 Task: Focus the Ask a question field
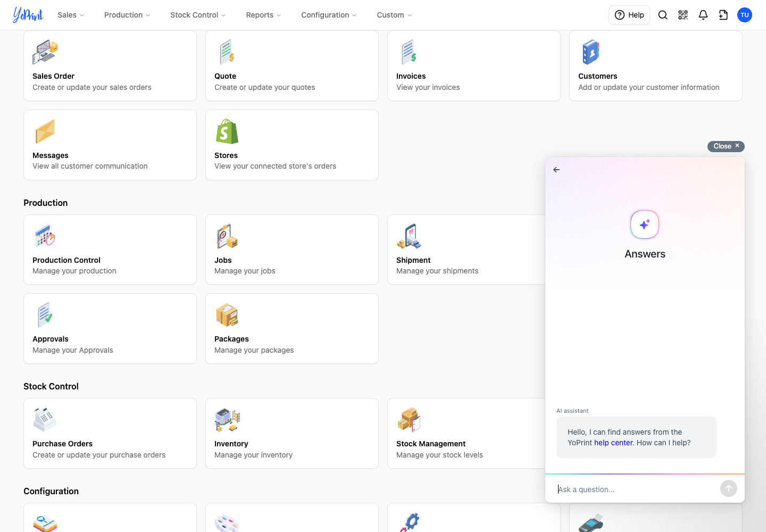coord(636,489)
